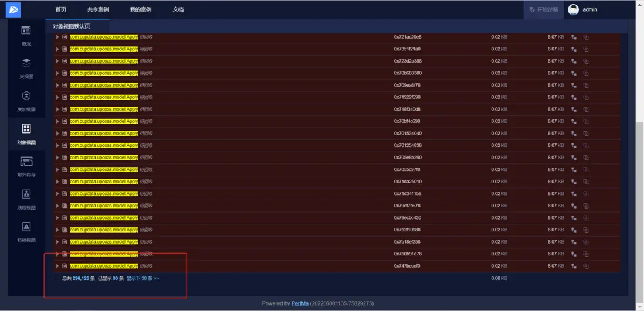Expand the object row 0x70bf4c698
The height and width of the screenshot is (311, 644).
pos(57,121)
